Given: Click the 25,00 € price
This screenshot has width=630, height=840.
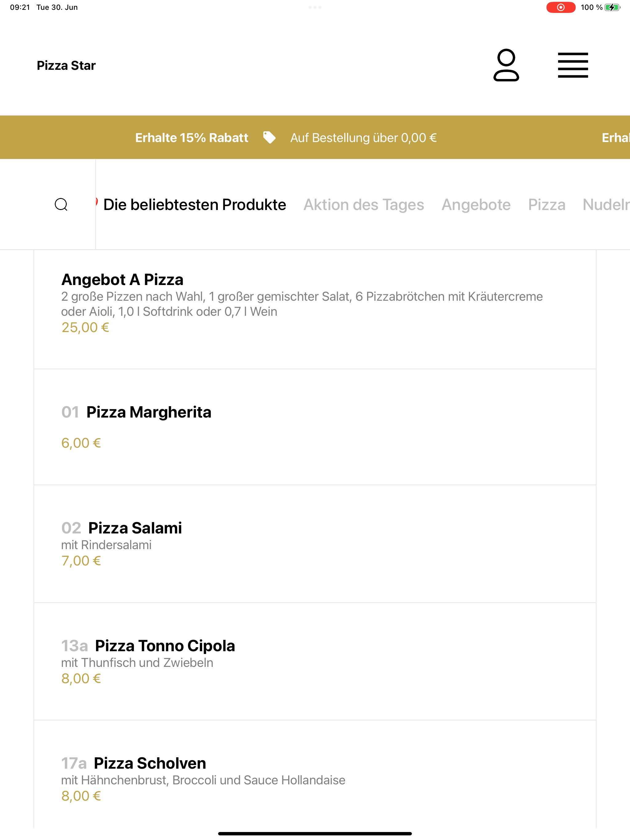Looking at the screenshot, I should tap(85, 327).
